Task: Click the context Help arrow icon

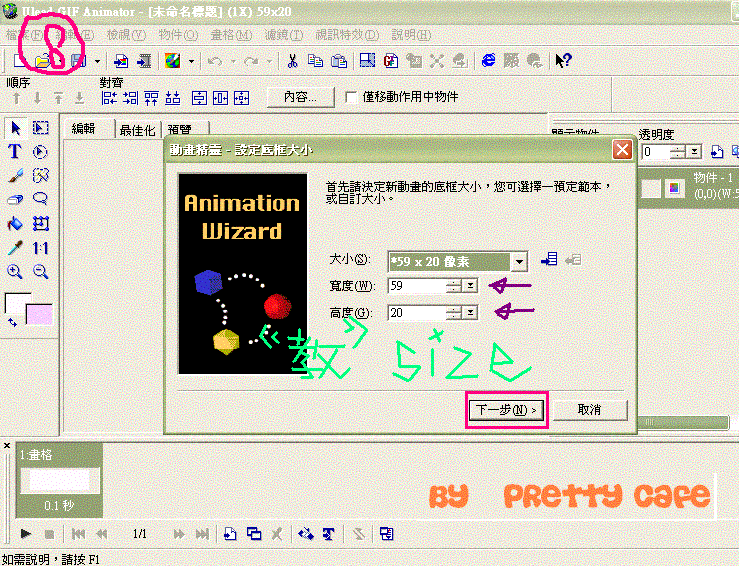Action: coord(563,60)
